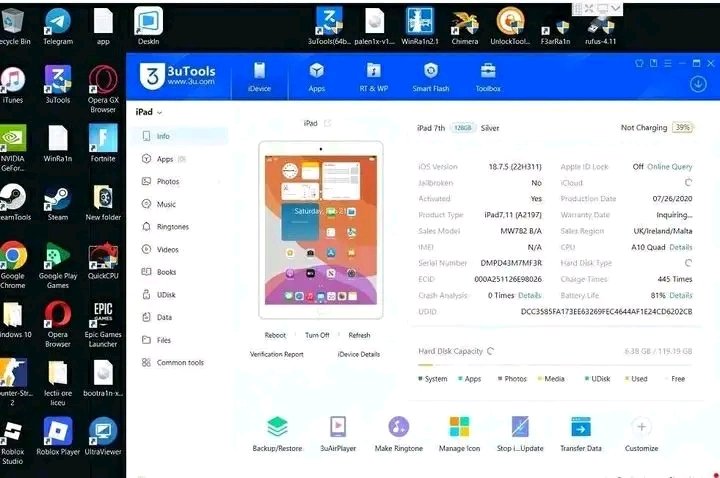
Task: Open Crash Analysis Details link
Action: (x=529, y=295)
